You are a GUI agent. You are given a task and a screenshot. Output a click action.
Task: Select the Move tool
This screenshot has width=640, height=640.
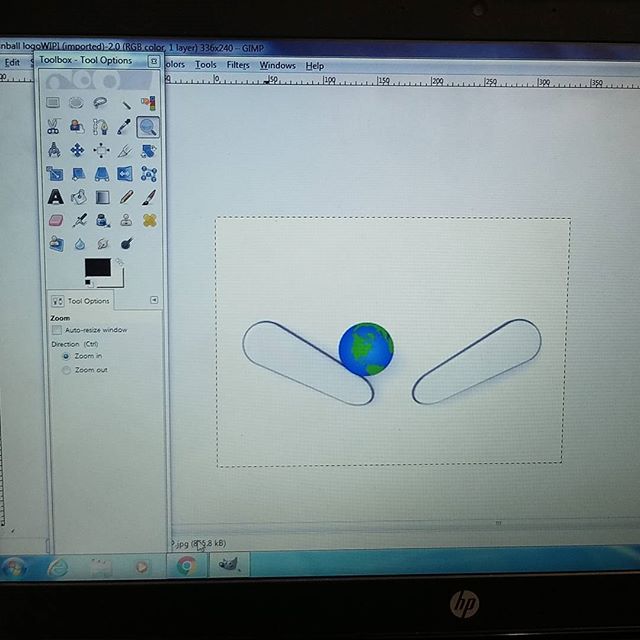(77, 150)
